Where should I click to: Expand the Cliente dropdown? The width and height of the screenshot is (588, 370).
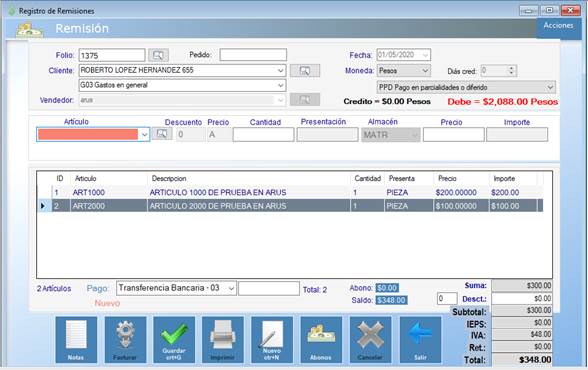click(280, 70)
